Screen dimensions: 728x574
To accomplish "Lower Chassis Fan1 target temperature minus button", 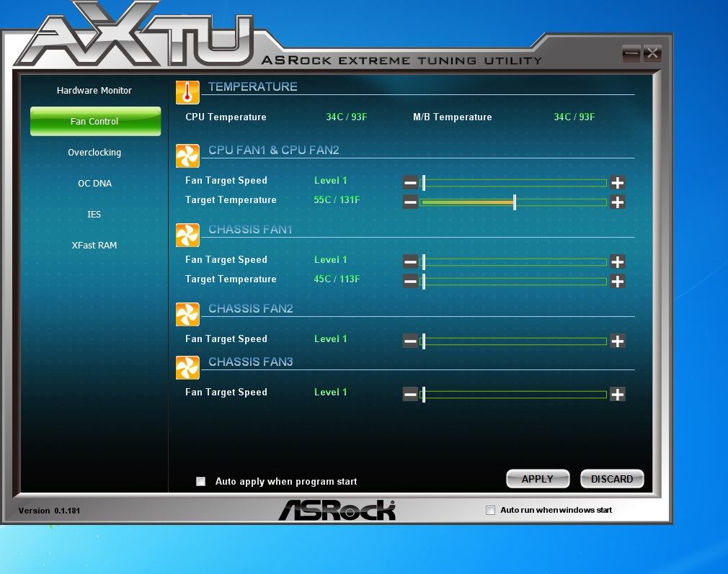I will point(410,281).
